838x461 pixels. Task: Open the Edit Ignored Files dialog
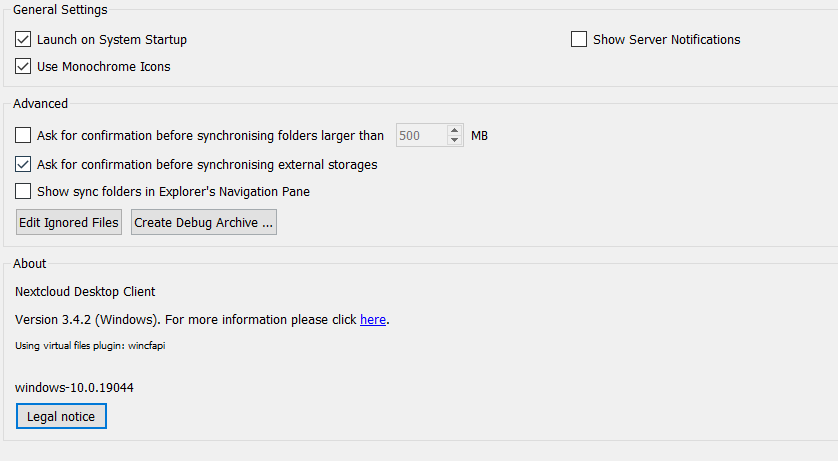(69, 222)
